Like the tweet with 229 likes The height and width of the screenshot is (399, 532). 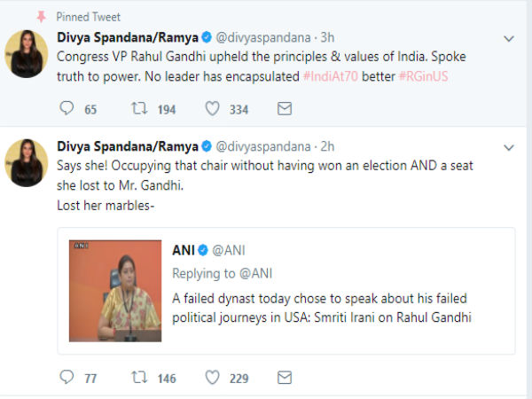pos(213,378)
